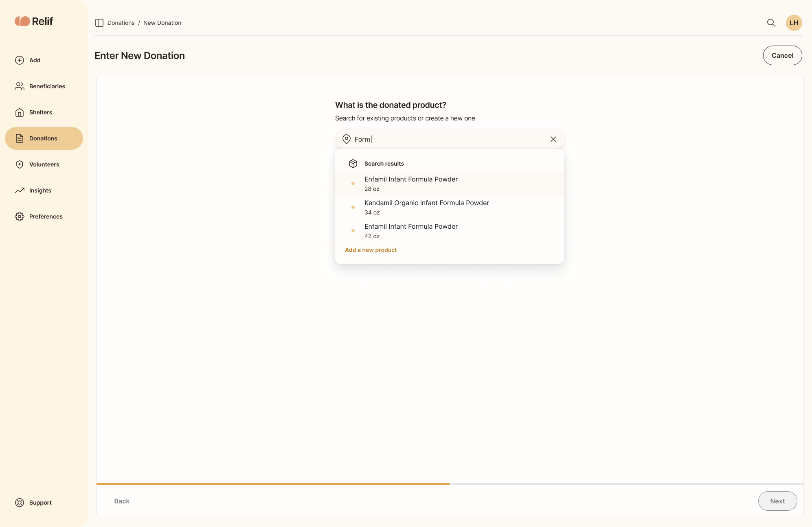Click the Support lifebuoy icon
The height and width of the screenshot is (527, 812).
(20, 503)
